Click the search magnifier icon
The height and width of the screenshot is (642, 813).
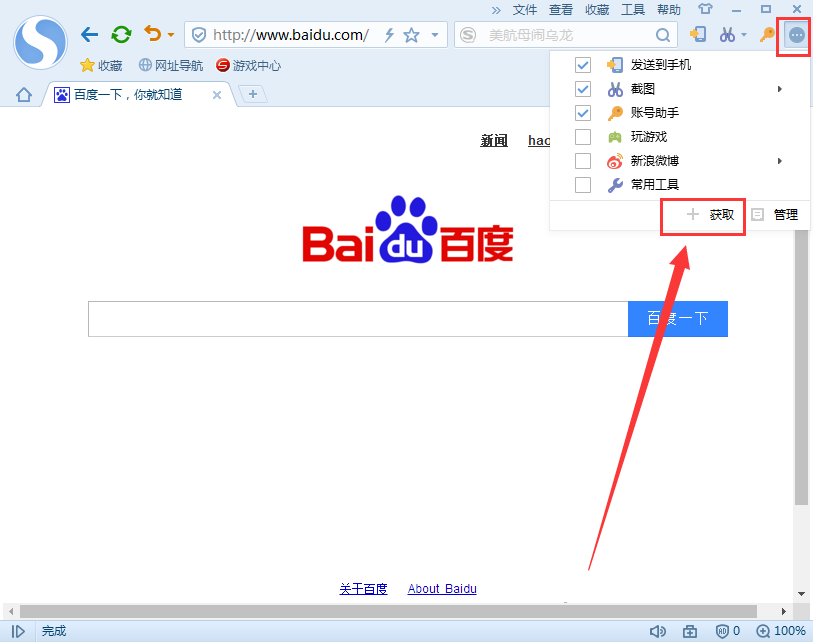tap(663, 35)
